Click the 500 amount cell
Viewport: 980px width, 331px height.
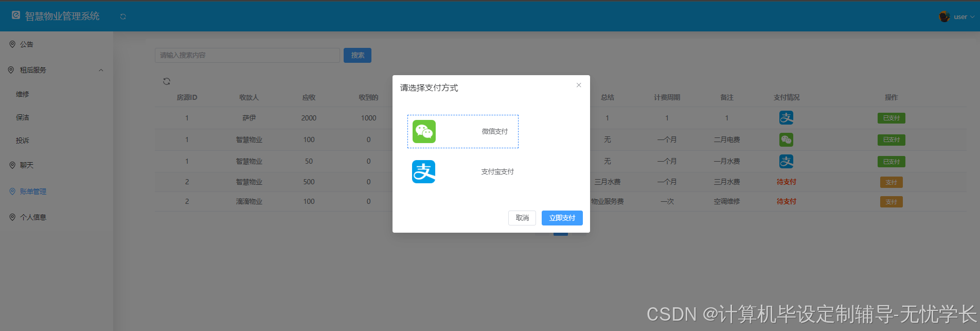tap(309, 182)
